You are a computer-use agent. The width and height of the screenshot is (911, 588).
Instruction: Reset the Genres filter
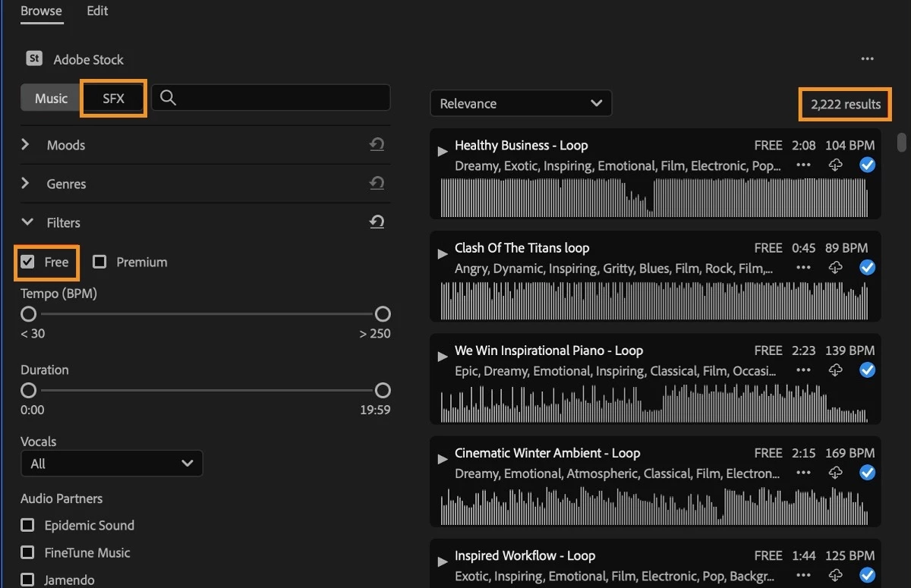377,183
